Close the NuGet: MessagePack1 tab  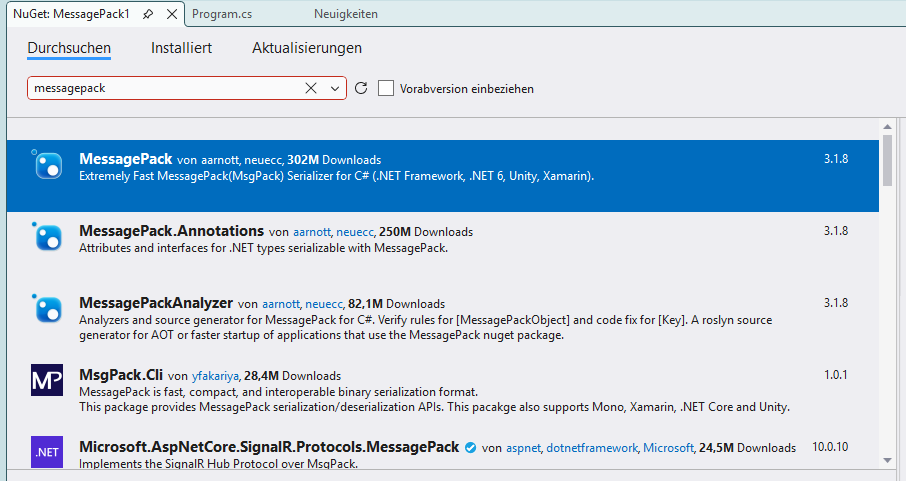(x=172, y=14)
